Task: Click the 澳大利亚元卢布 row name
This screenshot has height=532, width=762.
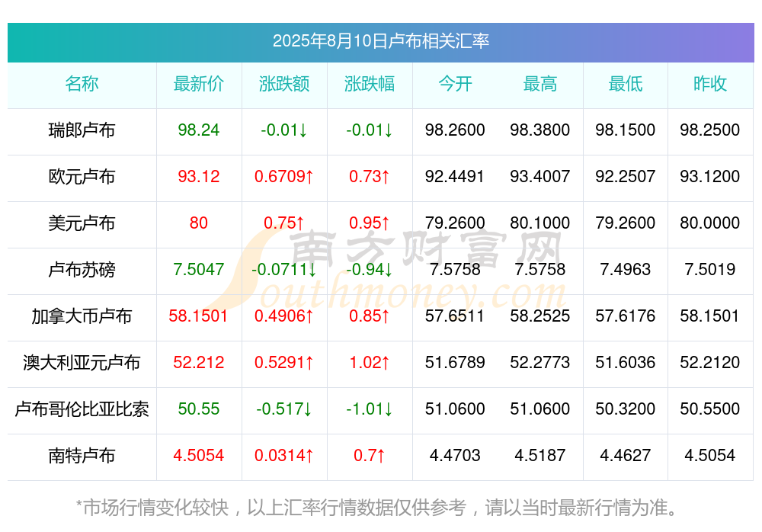Action: (82, 362)
